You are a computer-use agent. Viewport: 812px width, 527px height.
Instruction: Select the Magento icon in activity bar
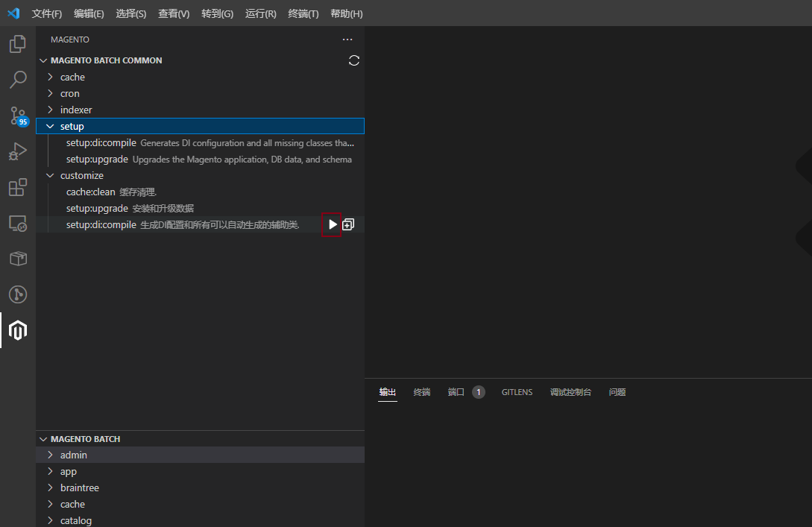(18, 330)
